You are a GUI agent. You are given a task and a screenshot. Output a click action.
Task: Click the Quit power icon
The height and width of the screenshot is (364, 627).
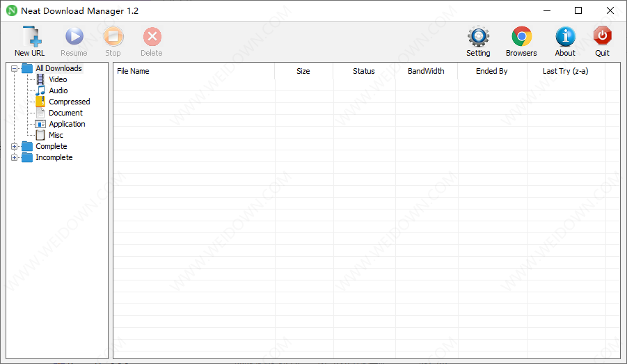point(602,35)
